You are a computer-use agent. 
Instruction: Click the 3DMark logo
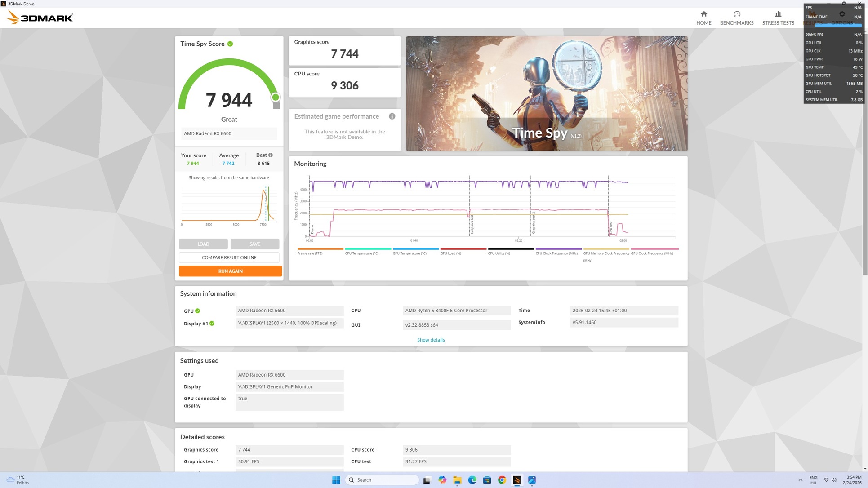(x=40, y=18)
